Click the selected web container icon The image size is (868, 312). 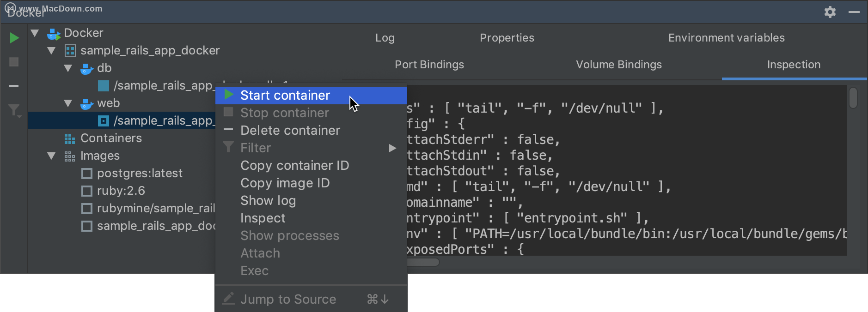pyautogui.click(x=104, y=121)
